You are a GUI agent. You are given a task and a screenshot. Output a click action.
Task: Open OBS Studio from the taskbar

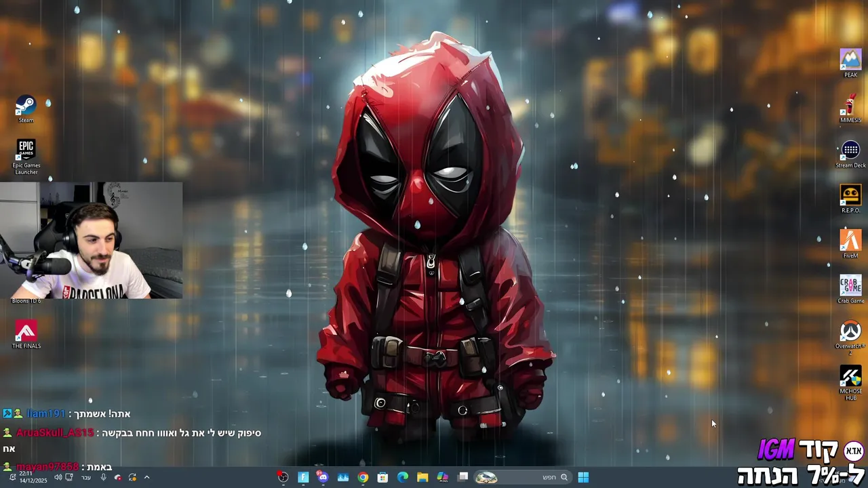point(283,477)
